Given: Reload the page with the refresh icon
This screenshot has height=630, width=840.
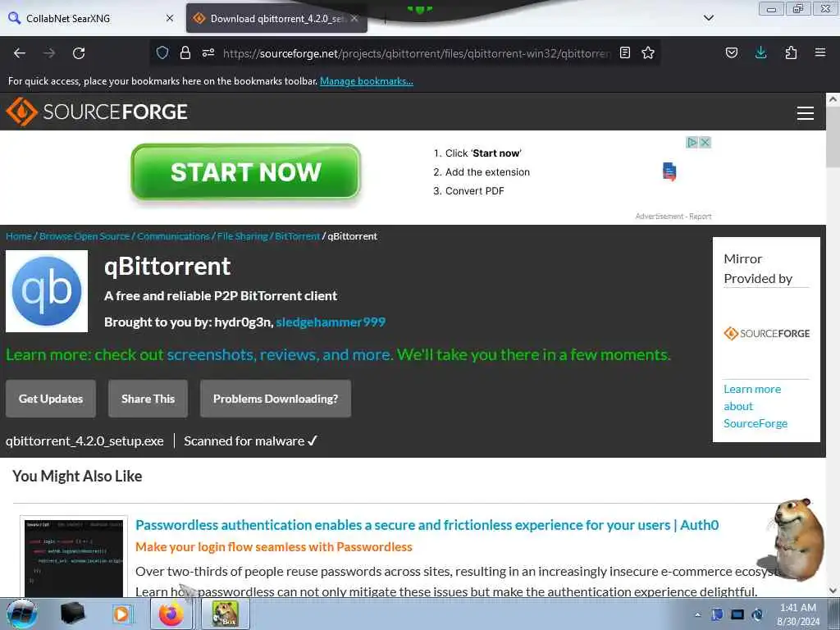Looking at the screenshot, I should (x=79, y=53).
